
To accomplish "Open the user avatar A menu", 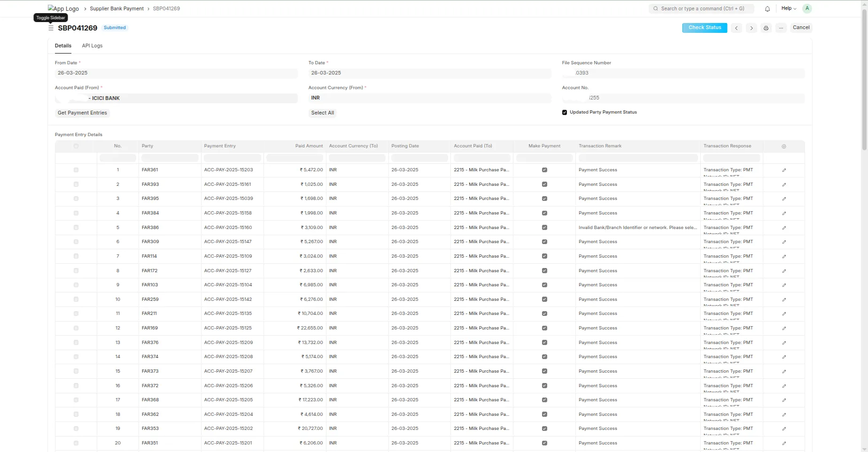I will coord(807,8).
